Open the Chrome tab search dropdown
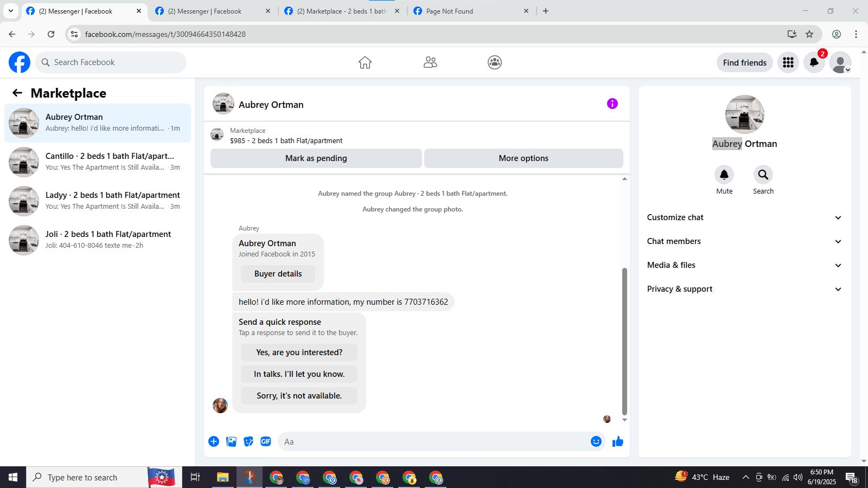 click(11, 11)
